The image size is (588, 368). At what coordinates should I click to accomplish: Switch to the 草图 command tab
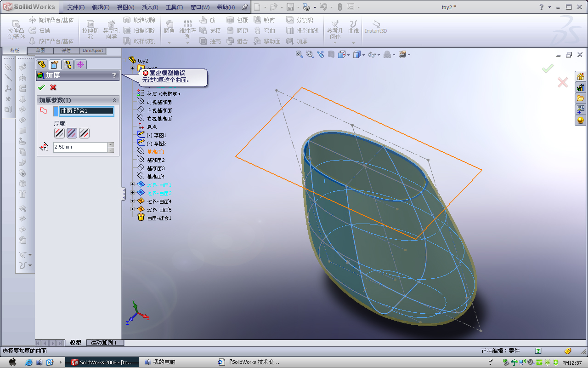40,51
